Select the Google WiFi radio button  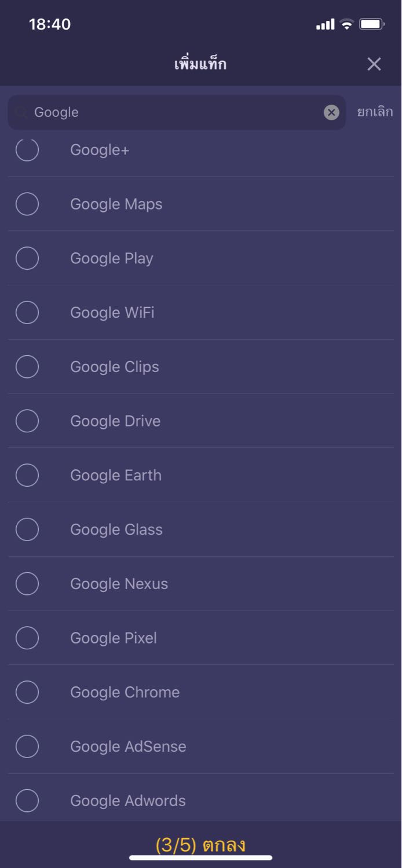(27, 312)
